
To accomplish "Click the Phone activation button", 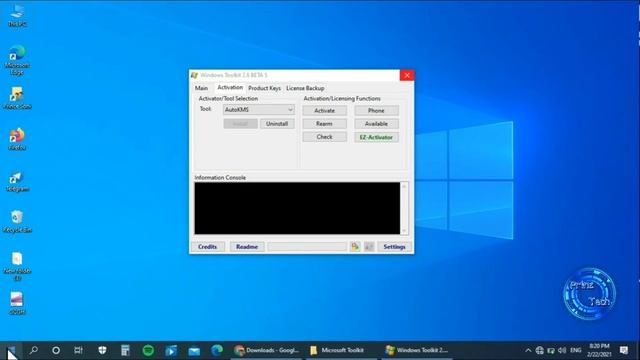I will tap(376, 111).
